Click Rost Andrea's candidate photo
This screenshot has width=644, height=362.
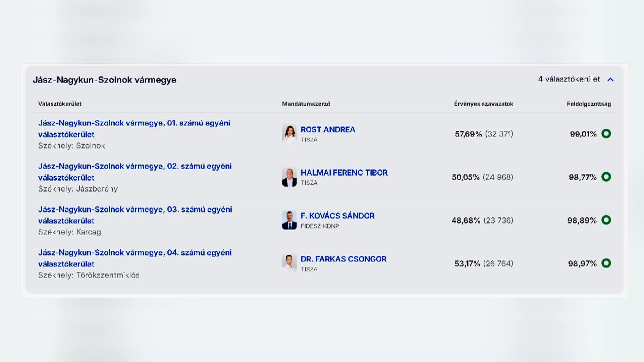tap(289, 134)
